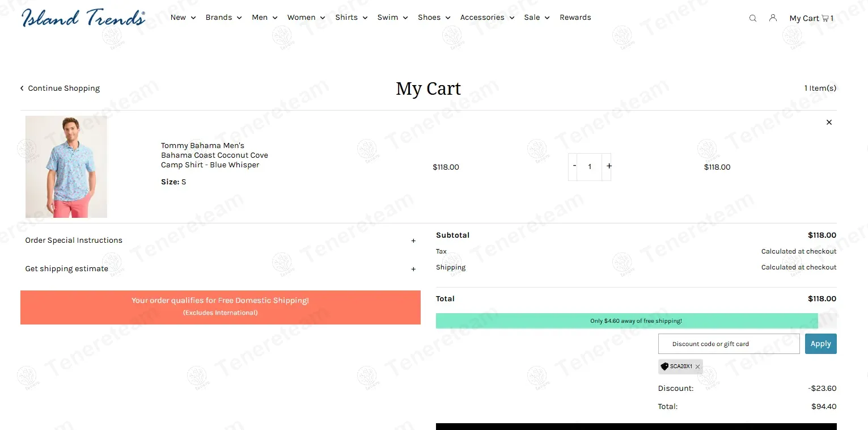868x430 pixels.
Task: Apply the discount code
Action: click(x=820, y=344)
